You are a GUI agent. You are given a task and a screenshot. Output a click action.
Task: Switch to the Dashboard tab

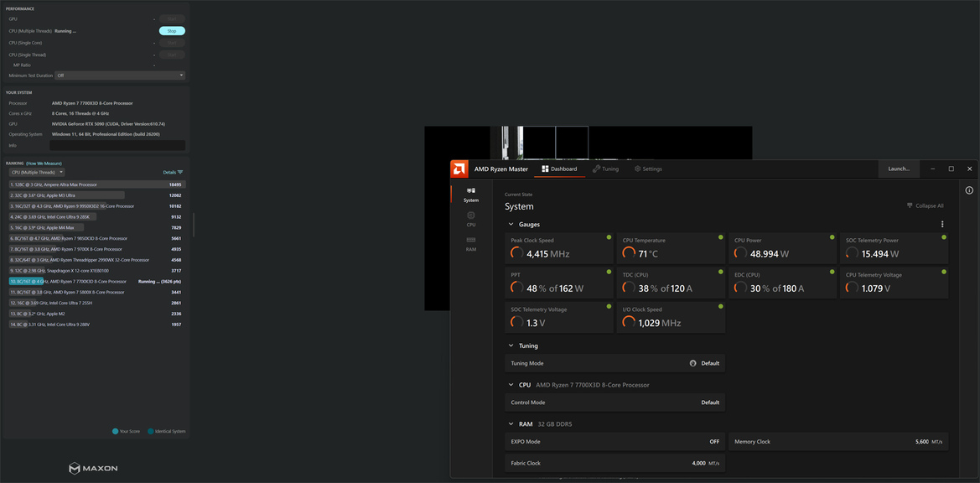coord(559,169)
